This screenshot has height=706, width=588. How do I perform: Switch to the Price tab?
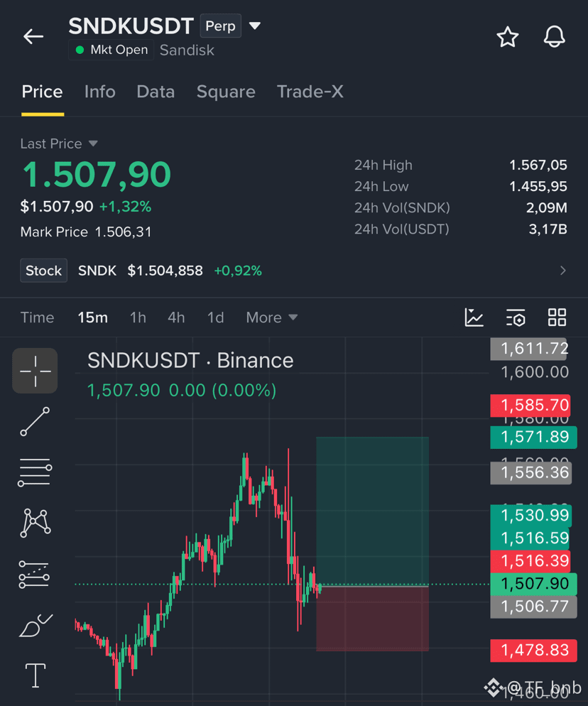point(43,92)
